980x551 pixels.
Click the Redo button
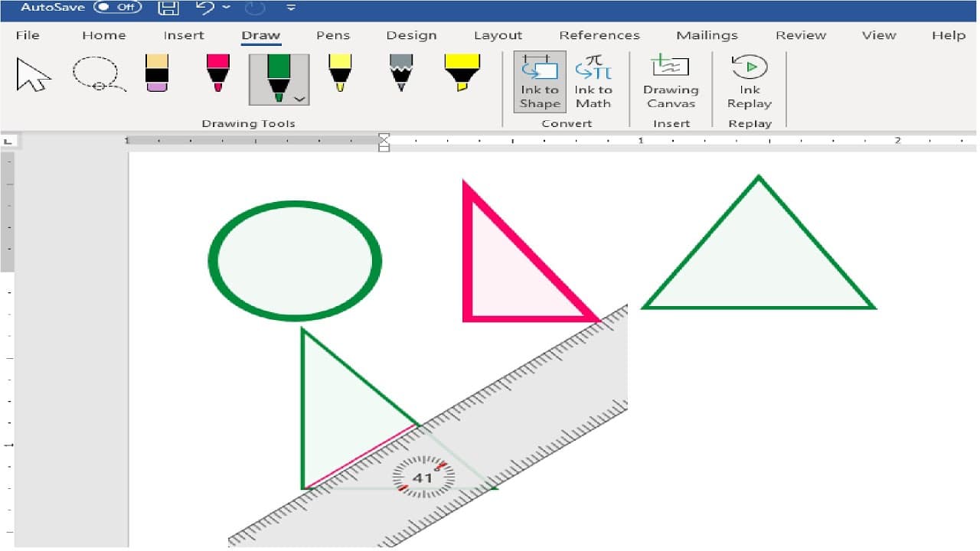coord(255,8)
